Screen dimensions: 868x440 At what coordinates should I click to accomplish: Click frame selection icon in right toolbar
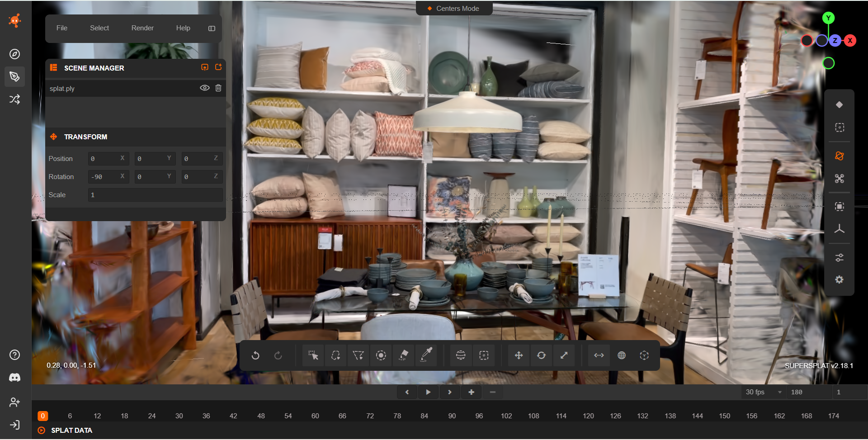840,207
